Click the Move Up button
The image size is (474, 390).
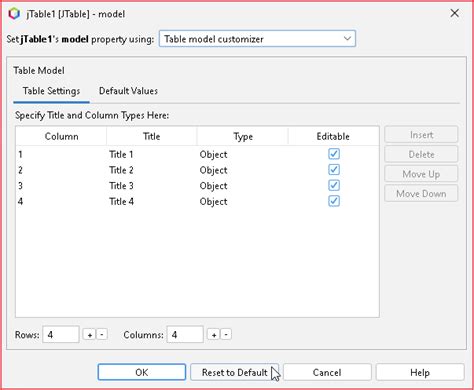(x=421, y=174)
